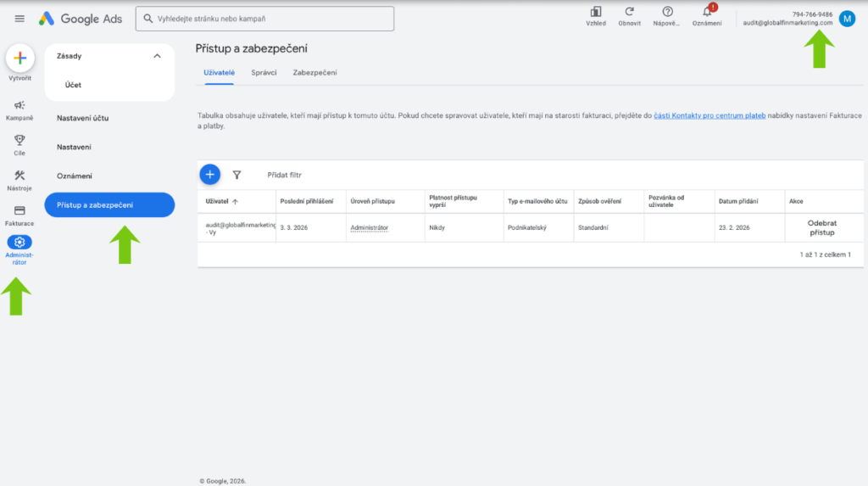Click the Google Ads logo
This screenshot has height=486, width=868.
click(x=81, y=19)
